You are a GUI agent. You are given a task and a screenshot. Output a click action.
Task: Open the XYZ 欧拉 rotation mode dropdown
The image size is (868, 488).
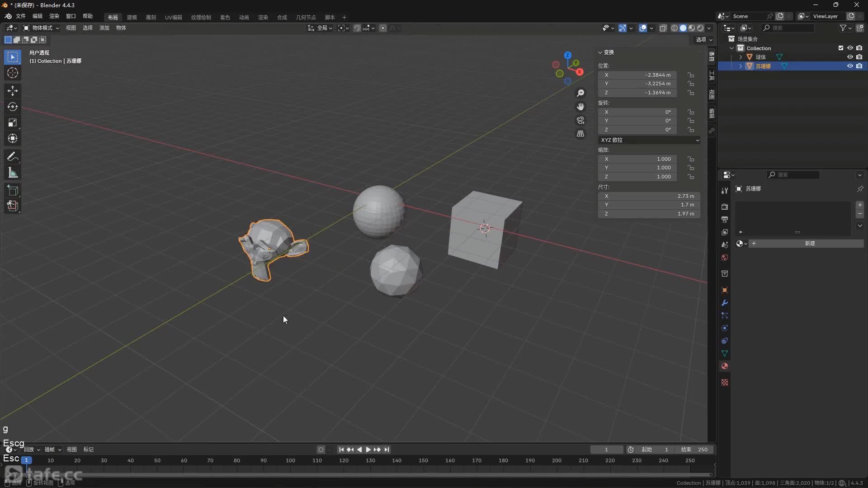(x=649, y=140)
